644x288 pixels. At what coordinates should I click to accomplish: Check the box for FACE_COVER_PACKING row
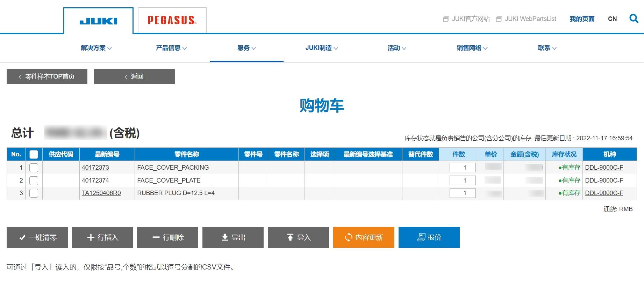(34, 168)
